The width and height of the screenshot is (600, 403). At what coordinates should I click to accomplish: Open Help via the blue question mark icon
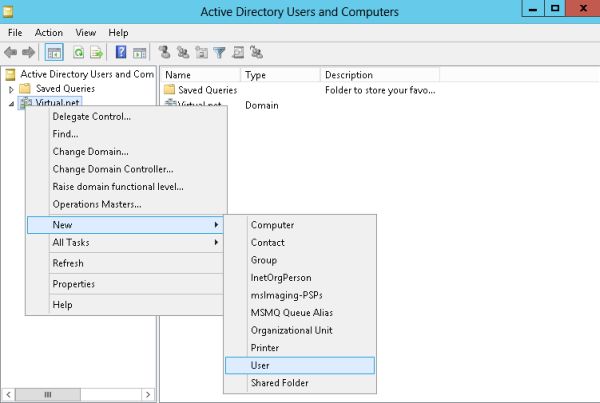tap(121, 52)
